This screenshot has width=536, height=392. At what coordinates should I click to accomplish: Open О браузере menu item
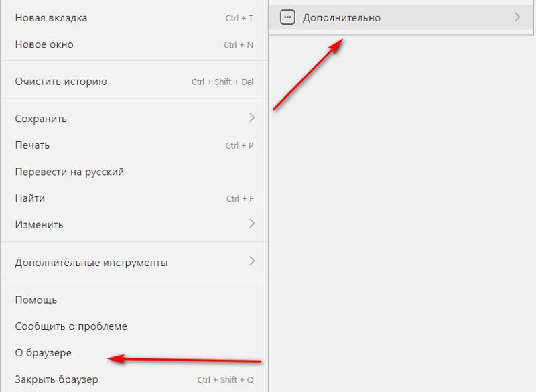point(135,352)
